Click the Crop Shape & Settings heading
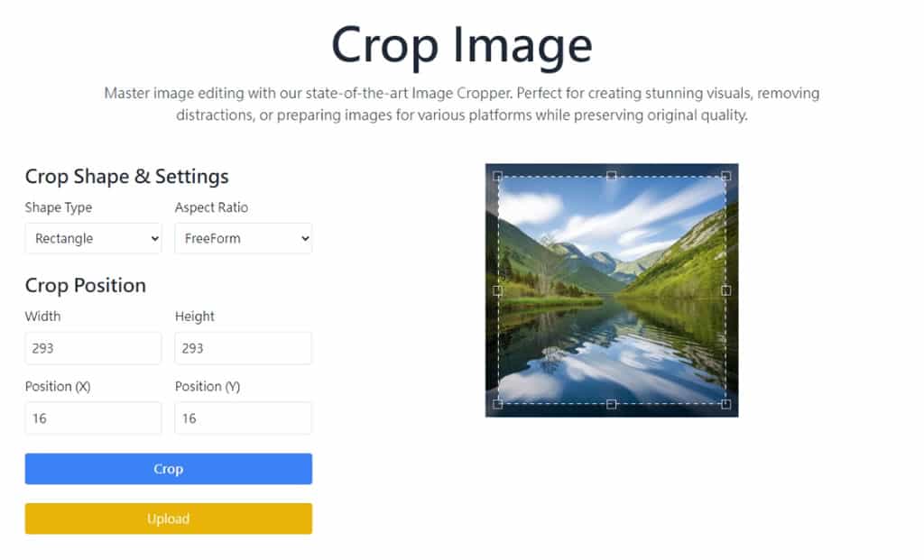924x560 pixels. (127, 177)
